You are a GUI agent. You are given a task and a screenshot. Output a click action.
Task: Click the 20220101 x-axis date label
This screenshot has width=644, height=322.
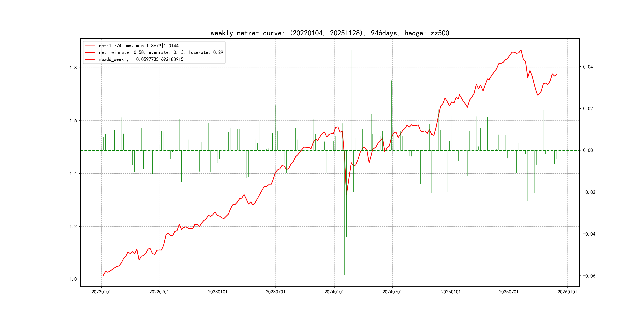tap(101, 292)
